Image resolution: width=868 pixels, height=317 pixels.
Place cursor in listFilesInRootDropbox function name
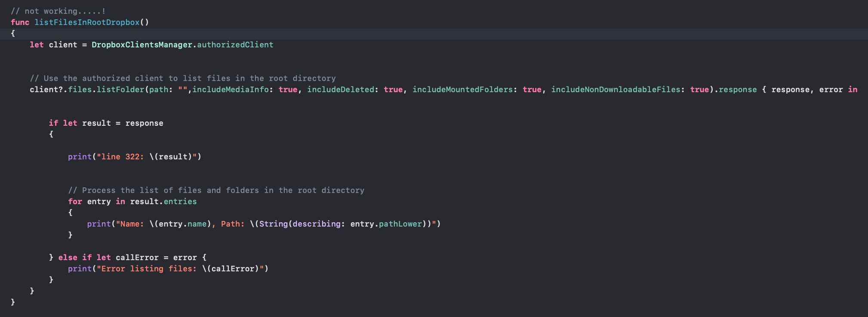tap(87, 22)
